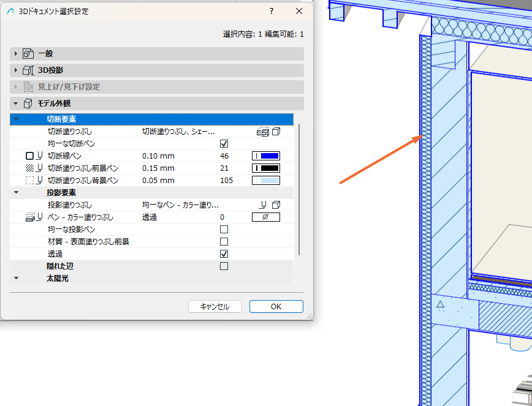Screen dimensions: 532x406
Task: Expand the 3D投影 panel arrow
Action: tap(15, 70)
